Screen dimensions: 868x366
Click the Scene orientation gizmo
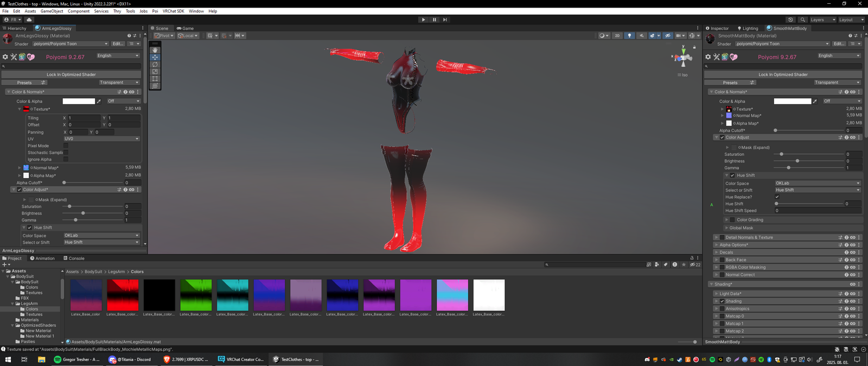(x=683, y=58)
